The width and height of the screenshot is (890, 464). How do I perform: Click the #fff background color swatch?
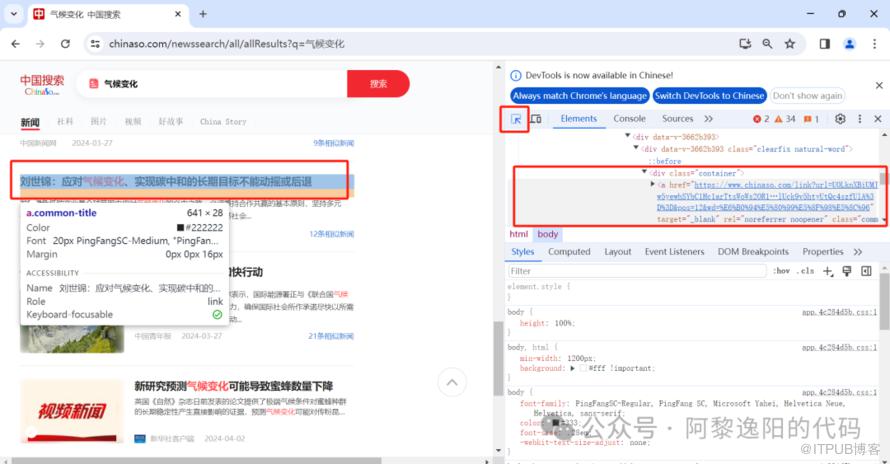(x=583, y=369)
